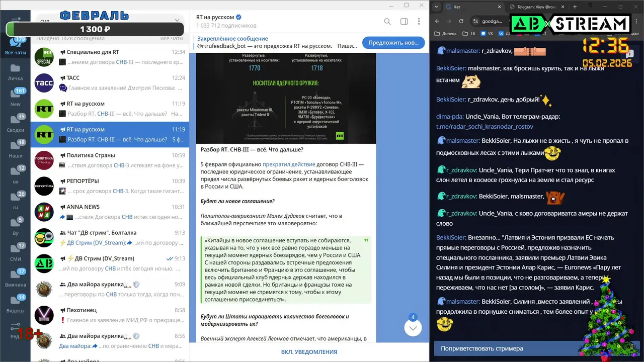Screen dimensions: 644x362
Task: Click the green Китайцы quote block
Action: pyautogui.click(x=286, y=270)
